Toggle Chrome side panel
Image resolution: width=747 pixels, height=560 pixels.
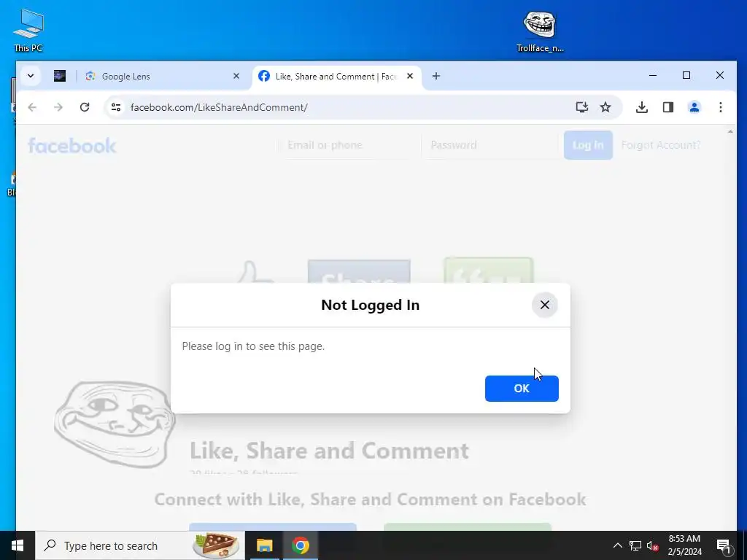coord(668,107)
